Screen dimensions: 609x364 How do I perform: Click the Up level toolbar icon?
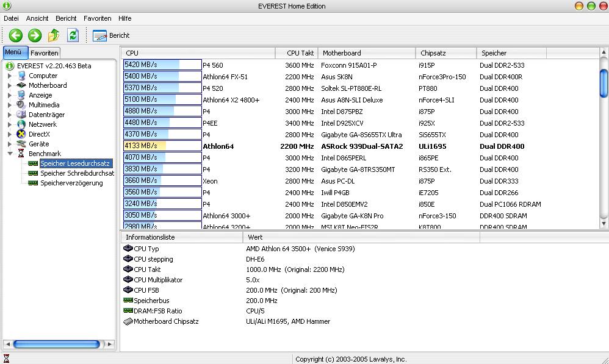(54, 35)
